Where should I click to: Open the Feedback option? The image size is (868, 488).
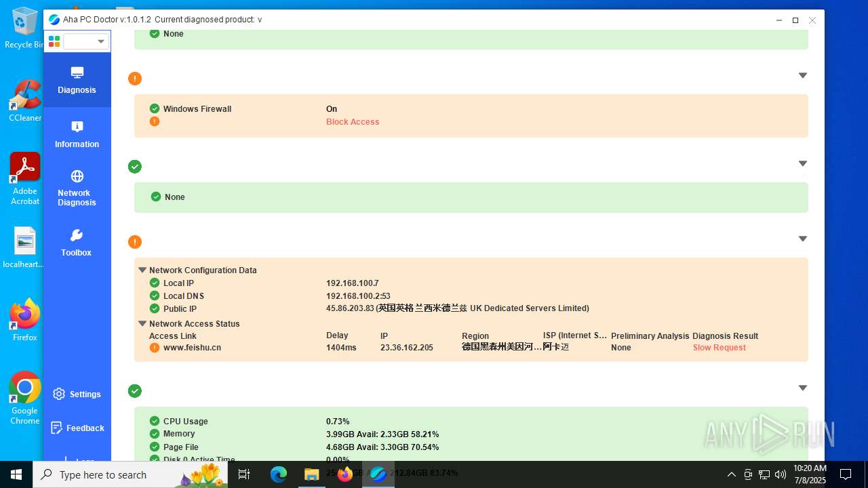click(x=77, y=428)
